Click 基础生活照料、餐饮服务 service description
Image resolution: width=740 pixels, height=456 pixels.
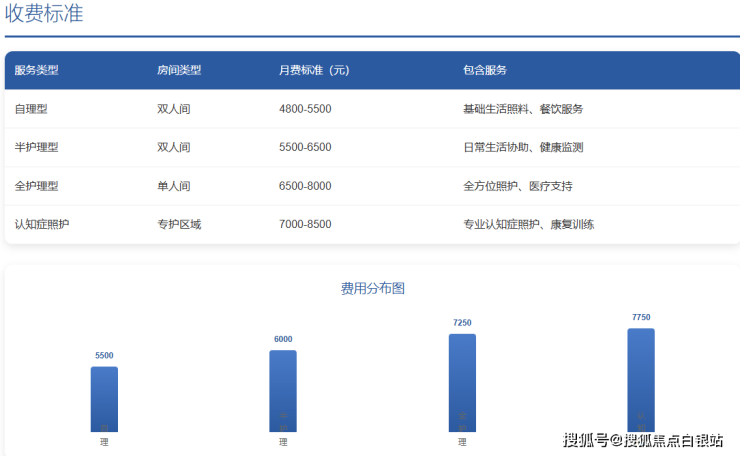[x=523, y=109]
